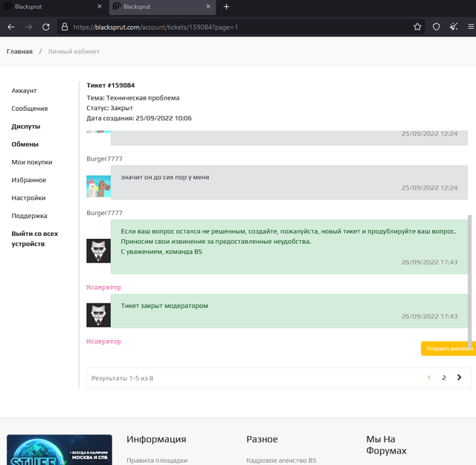
Task: Open Диспуты in the sidebar
Action: coord(26,126)
